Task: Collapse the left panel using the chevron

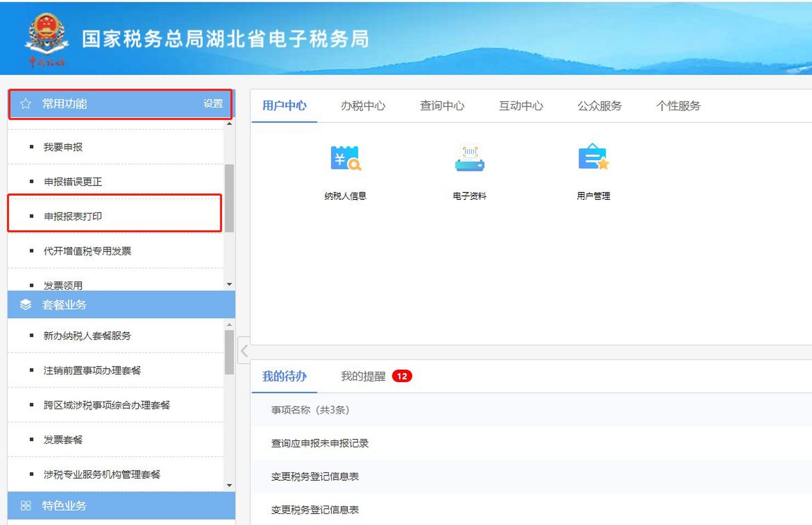Action: tap(245, 351)
